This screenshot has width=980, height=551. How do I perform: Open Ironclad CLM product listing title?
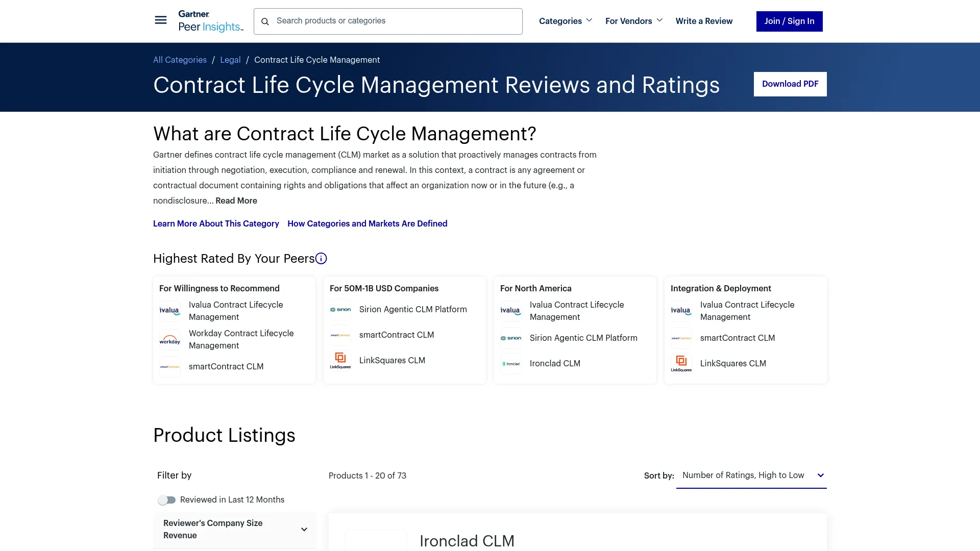tap(467, 541)
